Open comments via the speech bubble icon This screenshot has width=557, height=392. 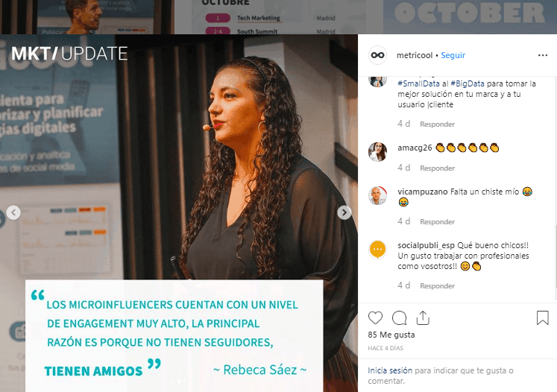(399, 317)
